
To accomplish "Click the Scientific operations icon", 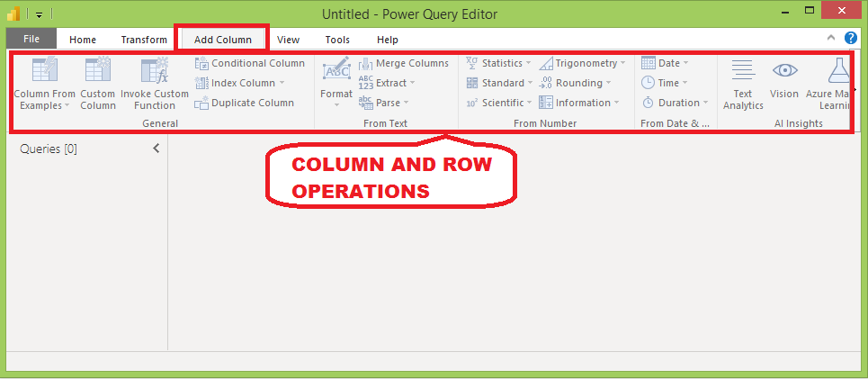I will (x=472, y=103).
